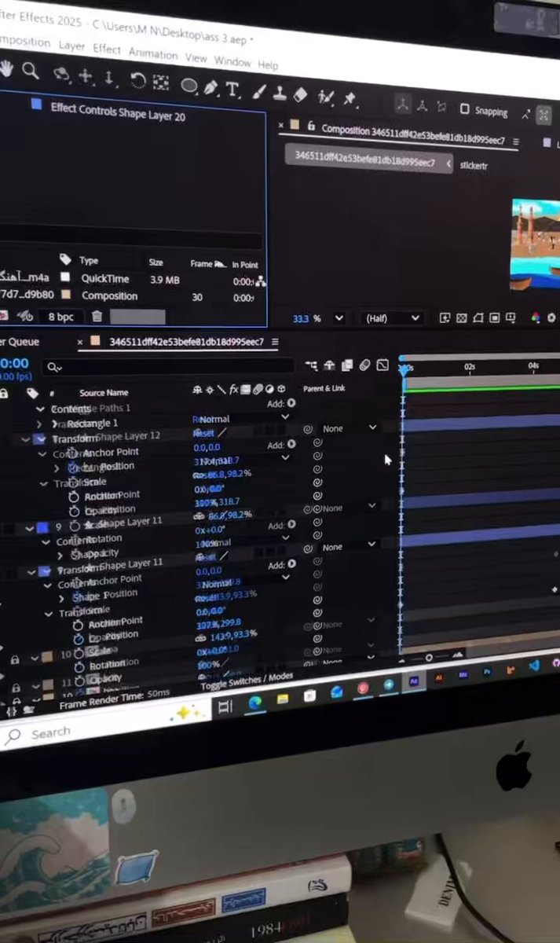Toggle hide shy layers switch in timeline

(x=328, y=365)
